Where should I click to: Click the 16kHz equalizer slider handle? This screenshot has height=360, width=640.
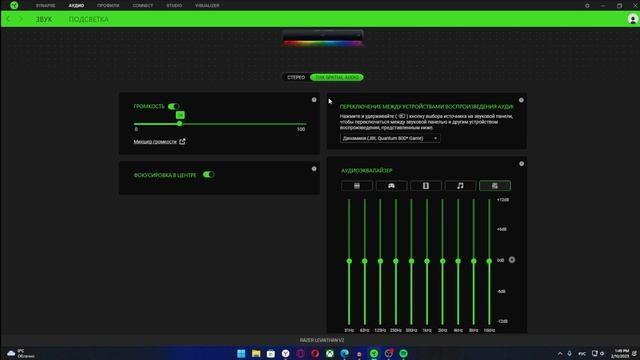[x=489, y=261]
